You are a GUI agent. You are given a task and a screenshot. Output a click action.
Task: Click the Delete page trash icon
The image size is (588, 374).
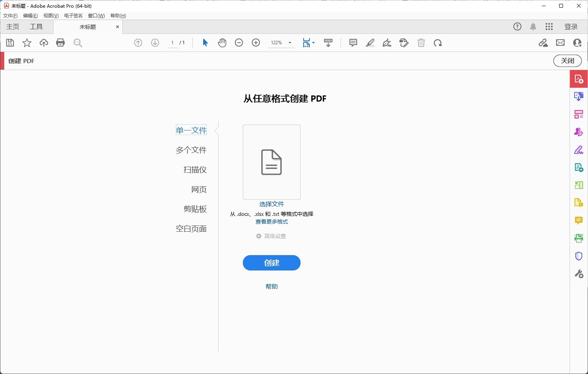[421, 43]
